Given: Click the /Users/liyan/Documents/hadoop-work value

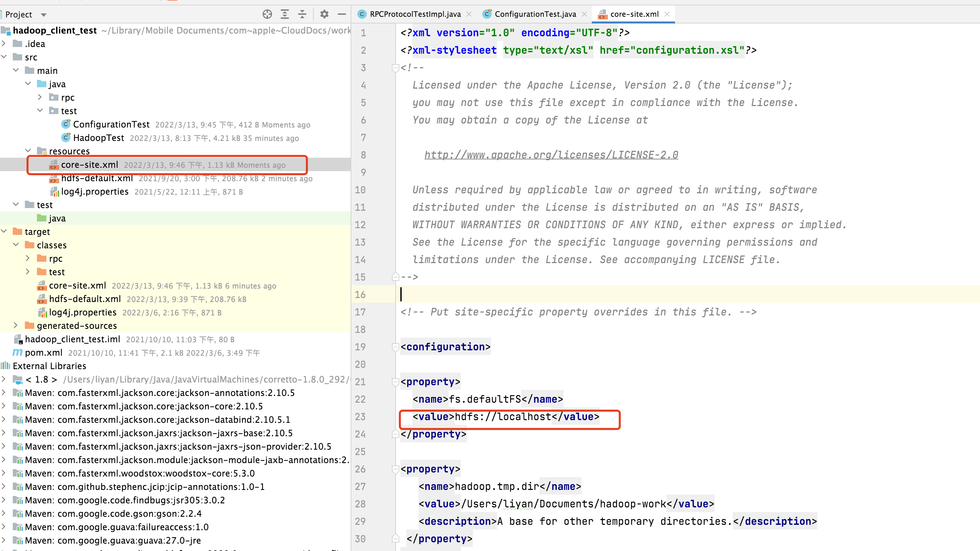Looking at the screenshot, I should (564, 504).
